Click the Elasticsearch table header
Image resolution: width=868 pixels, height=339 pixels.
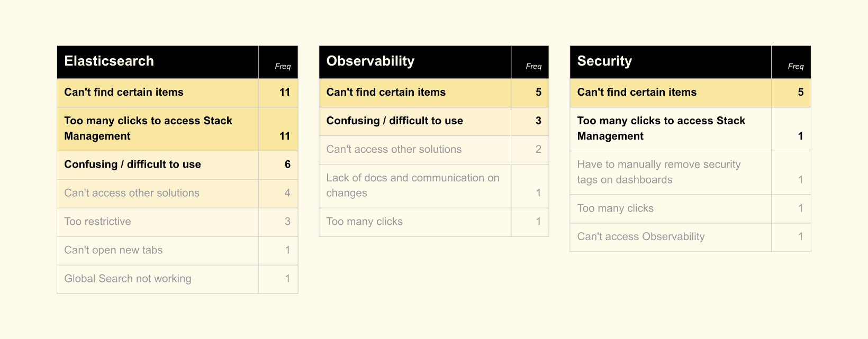109,61
